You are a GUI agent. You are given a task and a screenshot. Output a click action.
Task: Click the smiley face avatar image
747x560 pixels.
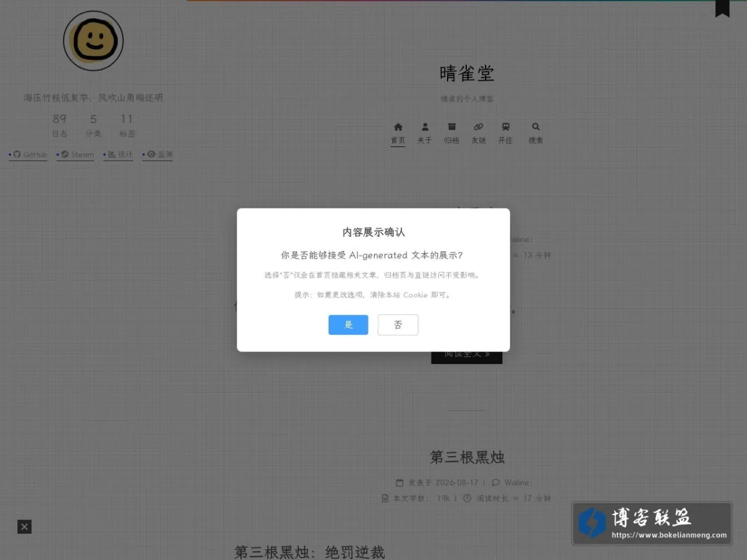click(x=93, y=41)
